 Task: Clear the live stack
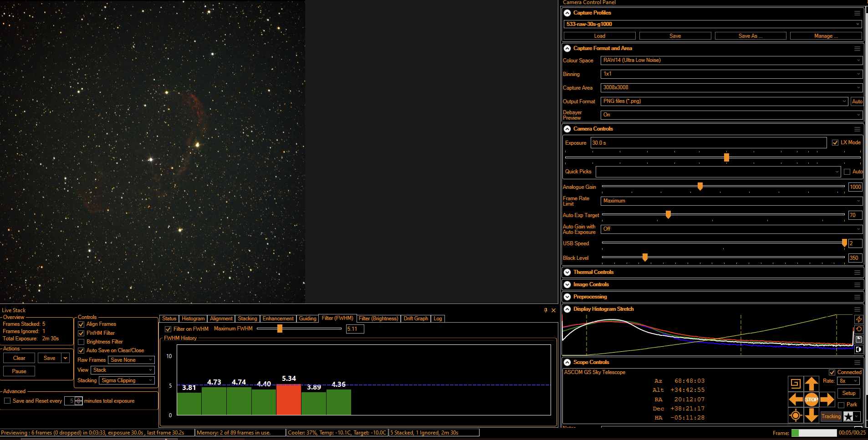click(19, 358)
